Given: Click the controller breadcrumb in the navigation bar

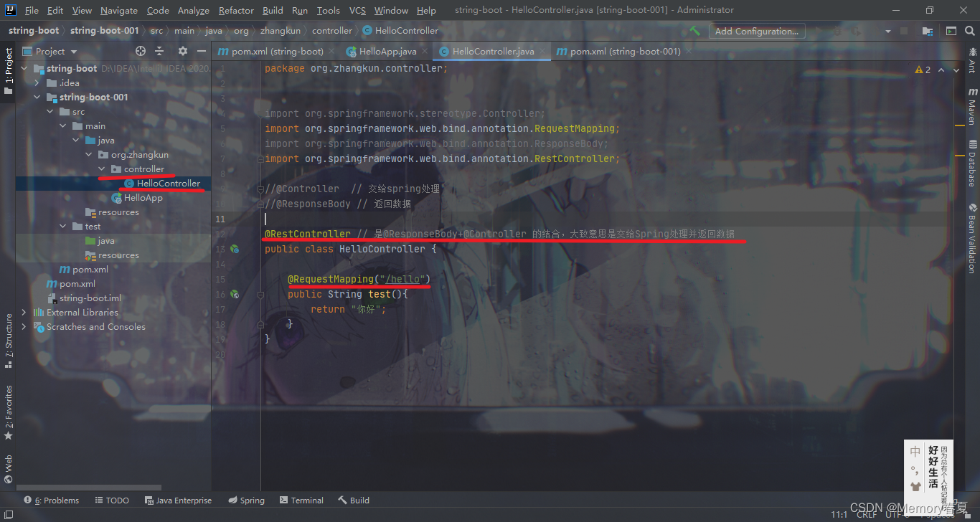Looking at the screenshot, I should tap(331, 30).
